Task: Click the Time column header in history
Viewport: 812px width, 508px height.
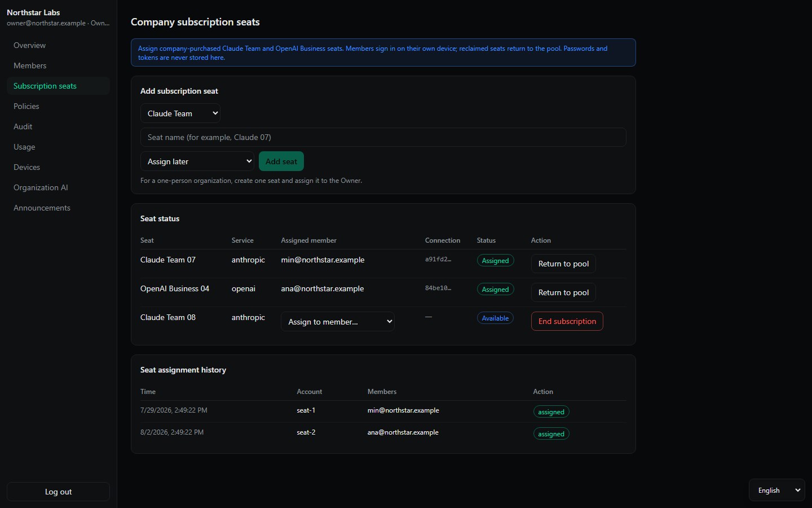Action: (x=148, y=392)
